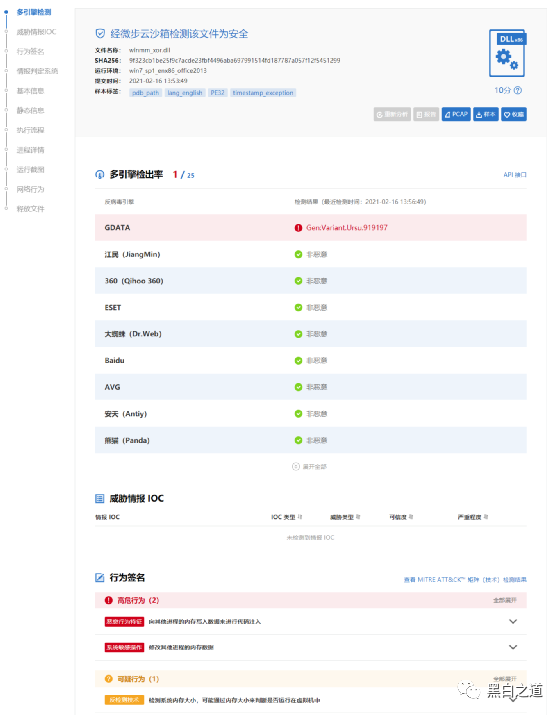560x715 pixels.
Task: Click the timestamp_exception sample tag
Action: (263, 93)
